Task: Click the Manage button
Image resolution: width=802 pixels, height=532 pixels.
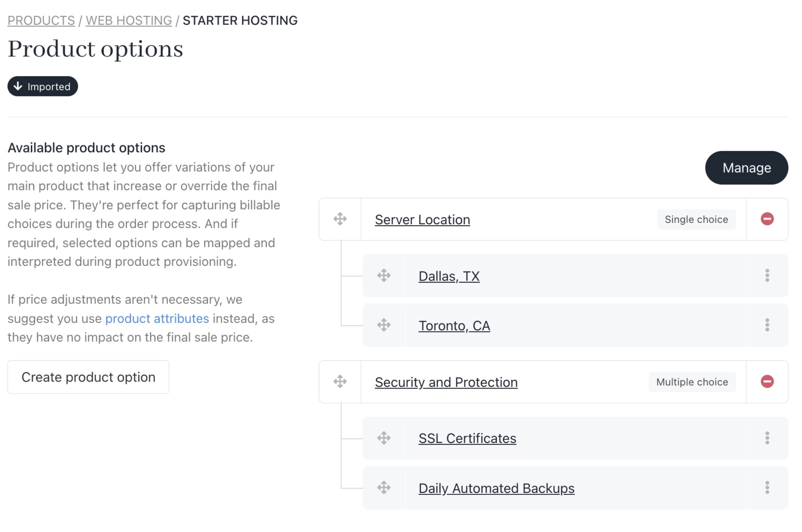Action: (746, 168)
